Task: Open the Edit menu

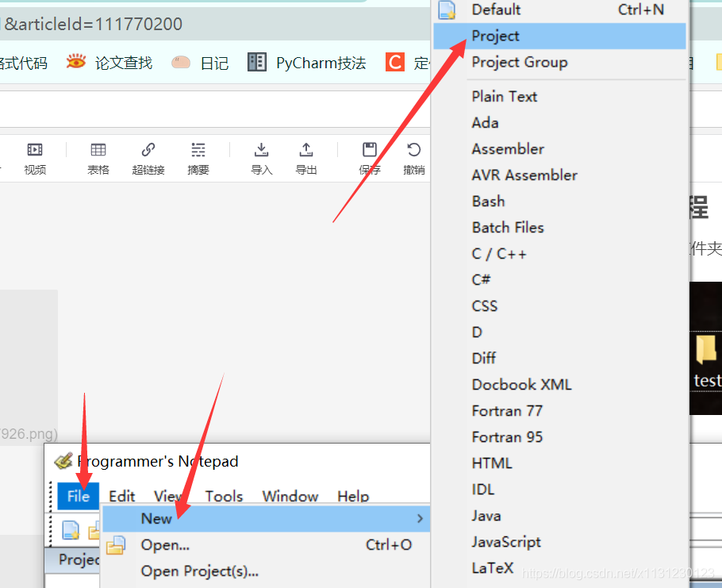Action: [121, 496]
